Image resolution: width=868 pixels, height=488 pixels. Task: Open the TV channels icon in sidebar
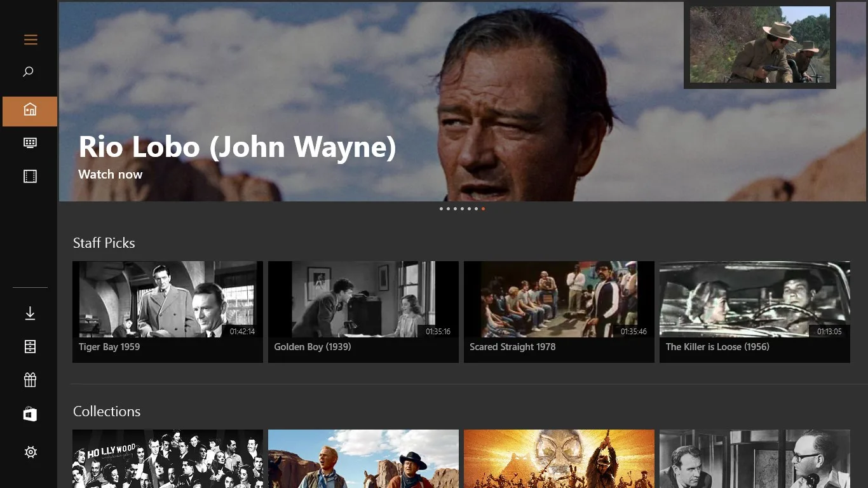[x=30, y=143]
